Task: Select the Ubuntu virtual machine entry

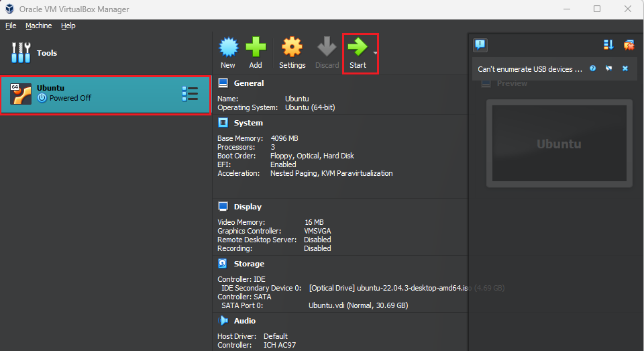Action: tap(105, 95)
